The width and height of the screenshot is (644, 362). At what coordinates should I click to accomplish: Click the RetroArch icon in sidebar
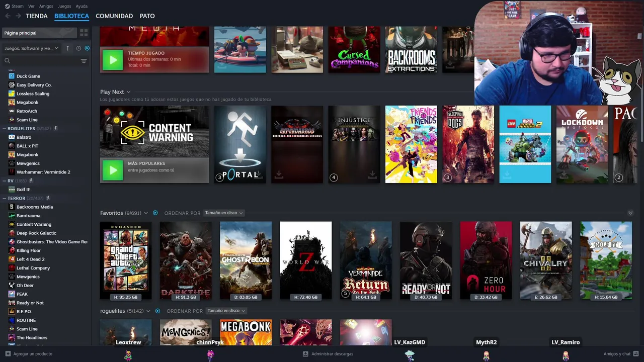coord(12,111)
